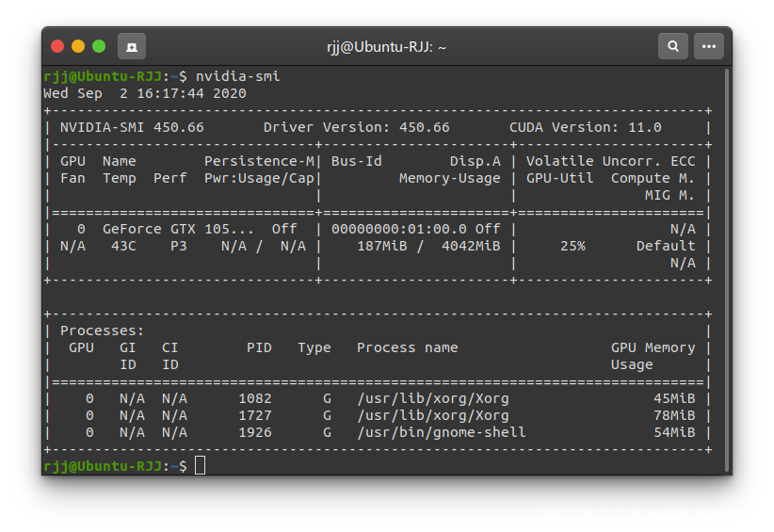Click the Process name column header
The image size is (774, 532).
pos(407,348)
